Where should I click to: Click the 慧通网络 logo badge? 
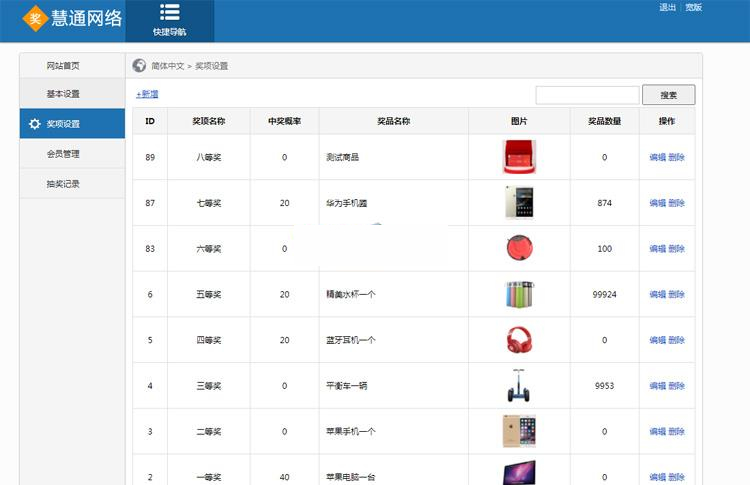pyautogui.click(x=36, y=19)
